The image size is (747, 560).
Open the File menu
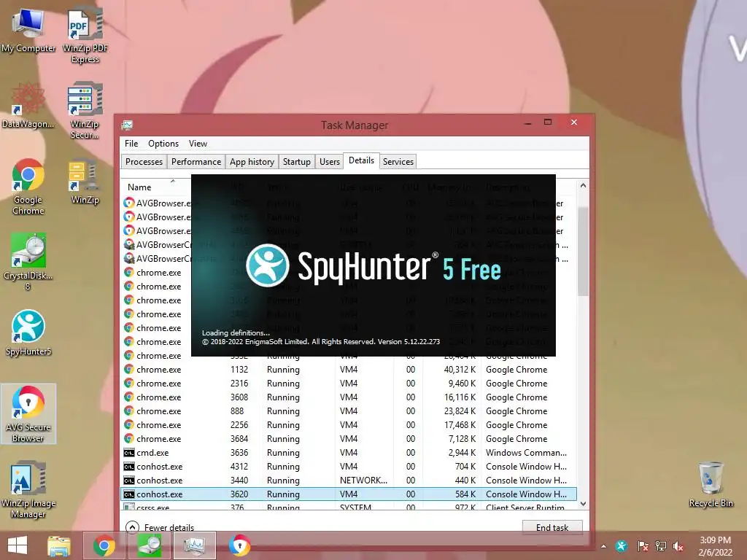pyautogui.click(x=131, y=144)
